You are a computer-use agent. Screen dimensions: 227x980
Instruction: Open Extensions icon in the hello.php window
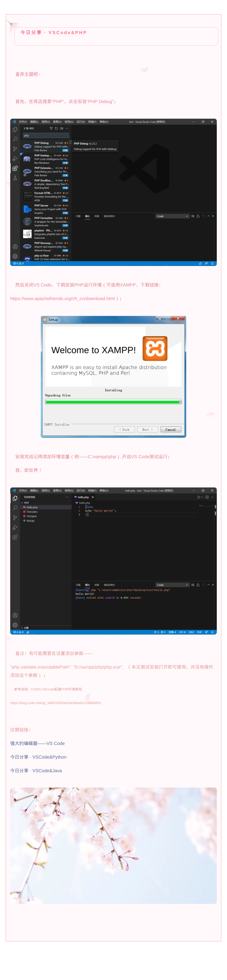point(15,537)
